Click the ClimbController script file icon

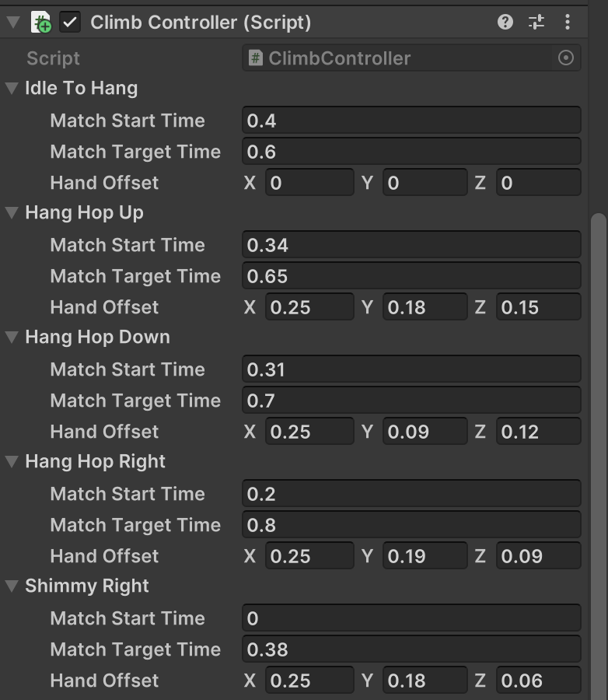[x=255, y=58]
